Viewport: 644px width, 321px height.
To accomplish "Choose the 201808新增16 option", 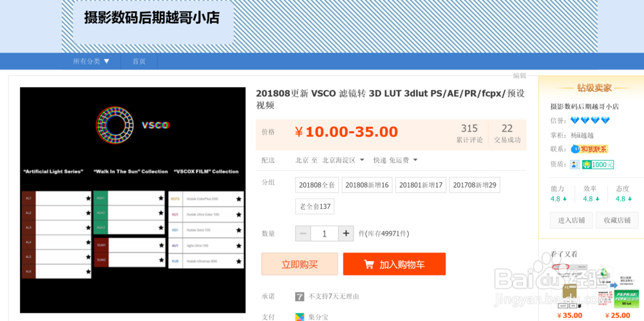I will [x=367, y=185].
